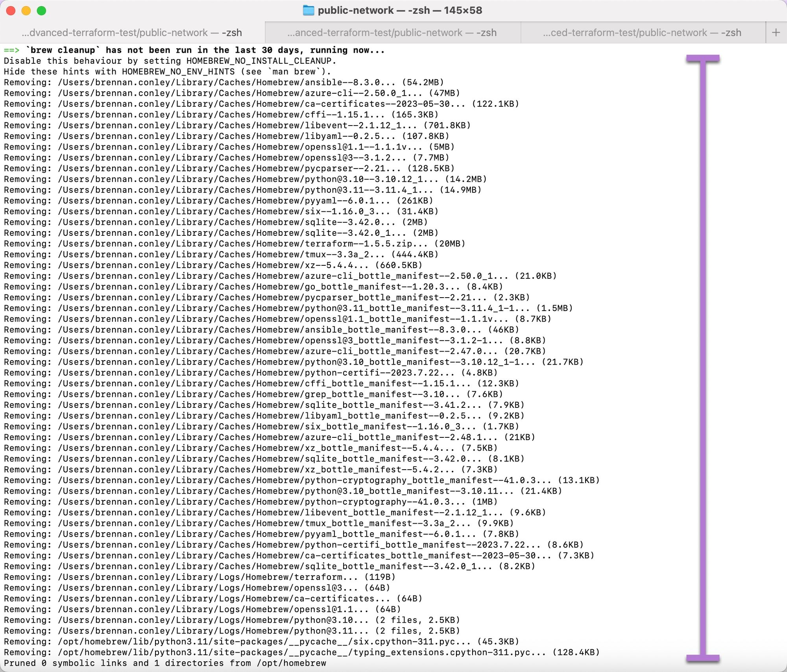Click the Pruned 0 symbolic links line

(165, 663)
